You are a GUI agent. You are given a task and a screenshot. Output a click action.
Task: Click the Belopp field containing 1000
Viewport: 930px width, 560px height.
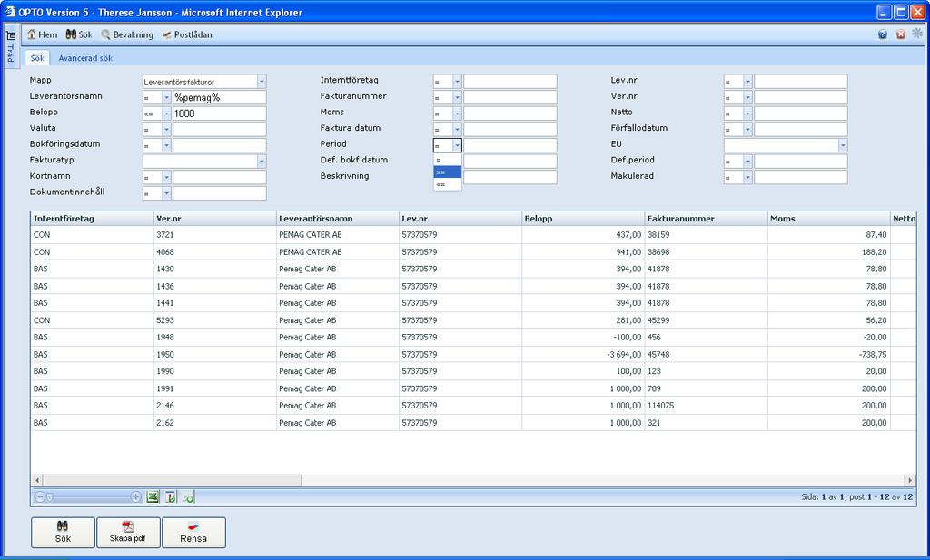pos(220,113)
